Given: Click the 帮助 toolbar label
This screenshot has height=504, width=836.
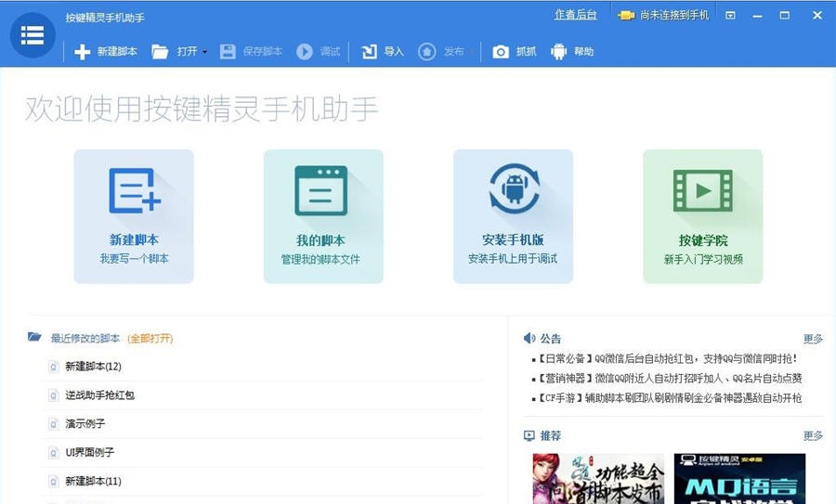Looking at the screenshot, I should (x=584, y=52).
